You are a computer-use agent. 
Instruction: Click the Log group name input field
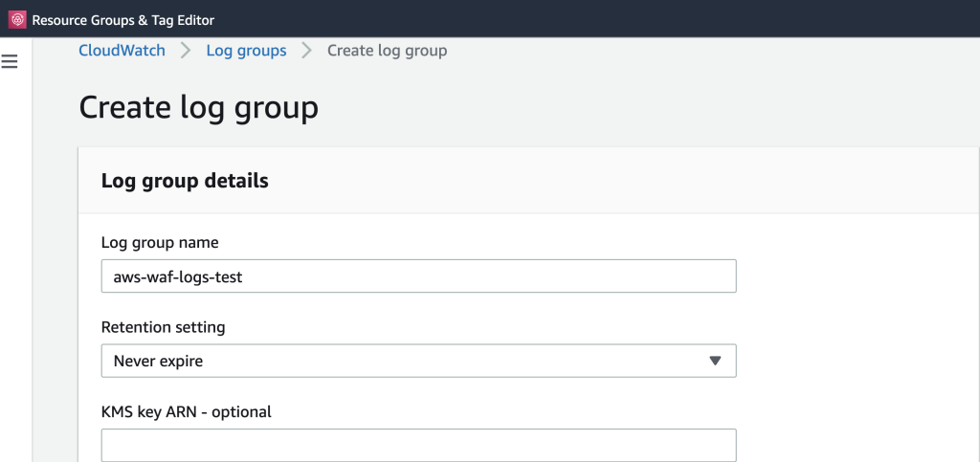pos(419,275)
